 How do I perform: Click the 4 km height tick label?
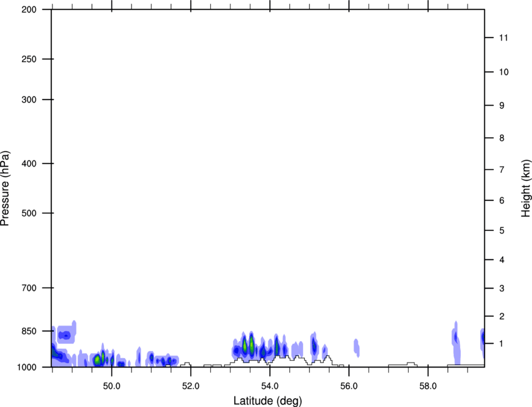(501, 260)
